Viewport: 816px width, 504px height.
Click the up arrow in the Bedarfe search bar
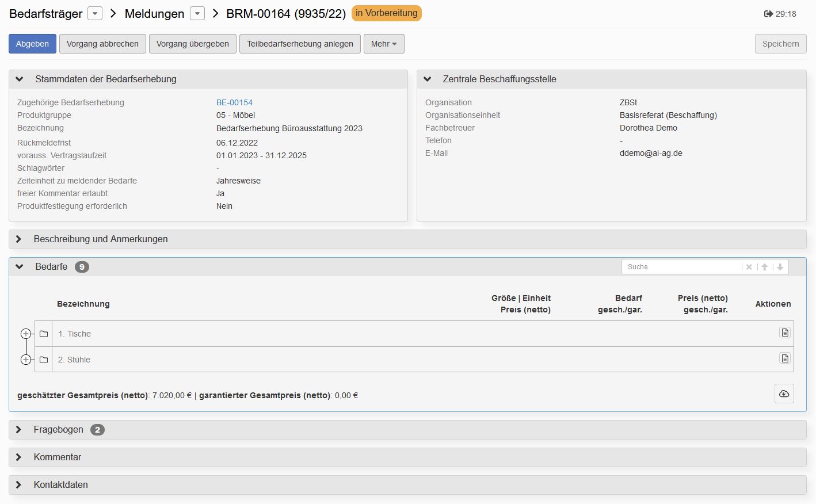click(764, 266)
